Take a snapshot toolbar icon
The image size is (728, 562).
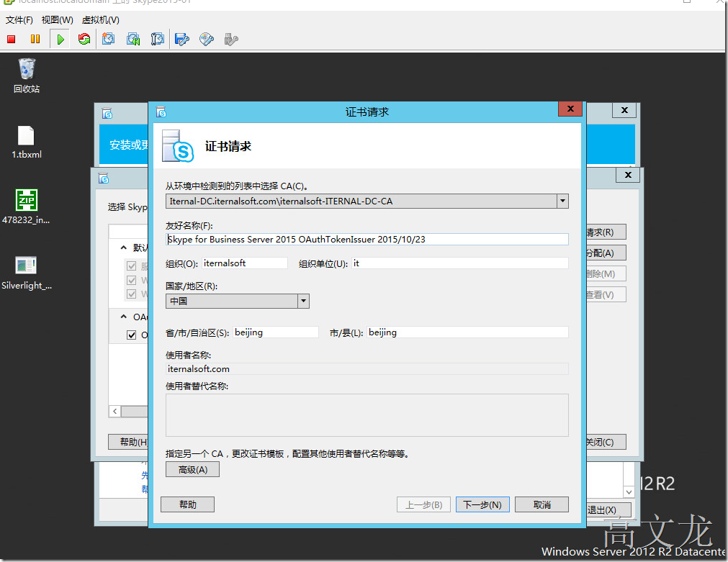click(109, 39)
